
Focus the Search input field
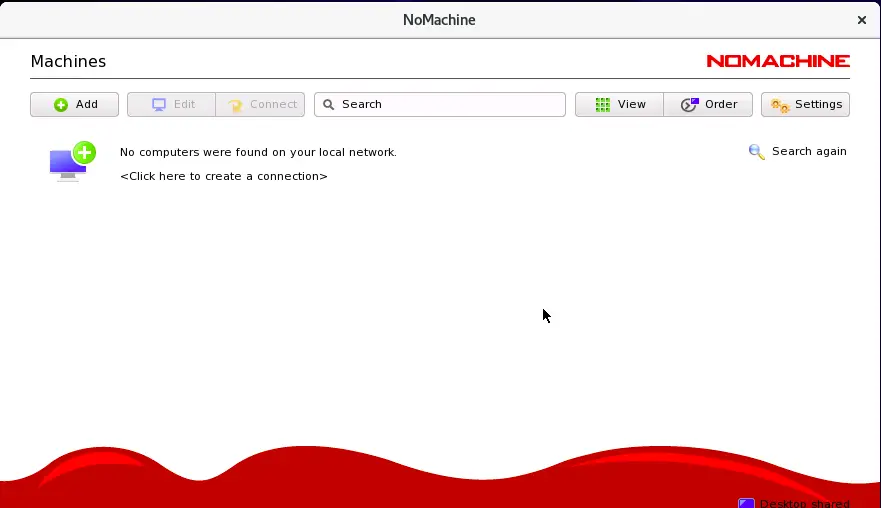pos(439,105)
